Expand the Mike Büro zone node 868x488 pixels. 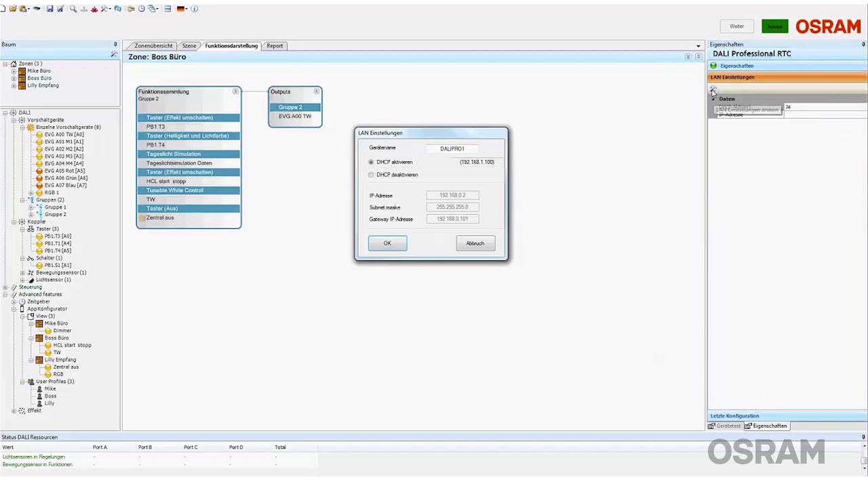pyautogui.click(x=14, y=70)
